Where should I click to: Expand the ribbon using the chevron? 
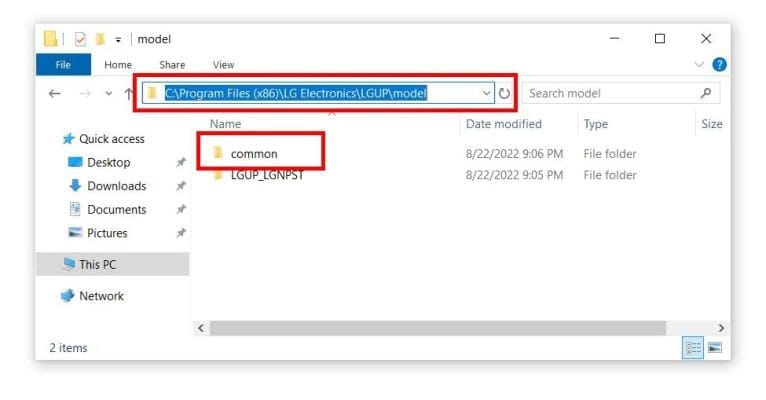tap(699, 65)
